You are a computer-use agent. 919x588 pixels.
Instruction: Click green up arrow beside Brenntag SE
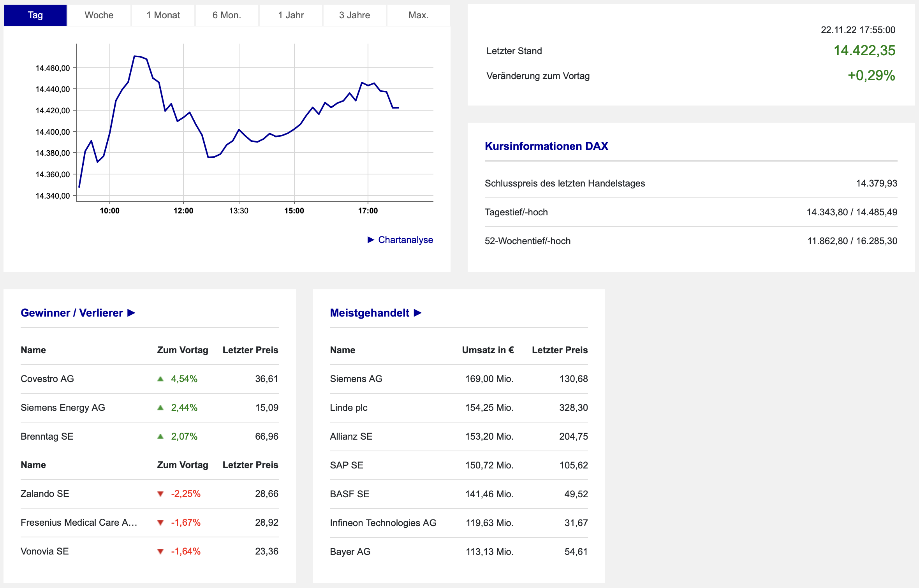coord(160,437)
